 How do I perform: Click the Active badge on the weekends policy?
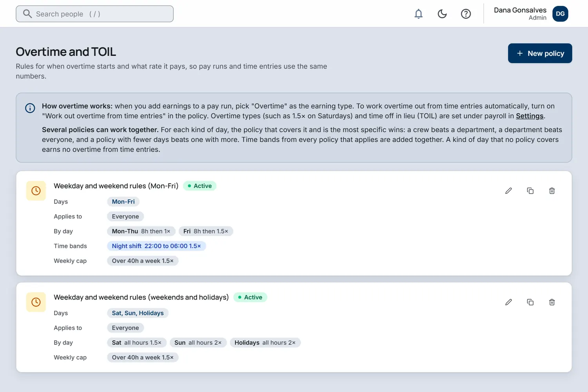click(x=250, y=297)
